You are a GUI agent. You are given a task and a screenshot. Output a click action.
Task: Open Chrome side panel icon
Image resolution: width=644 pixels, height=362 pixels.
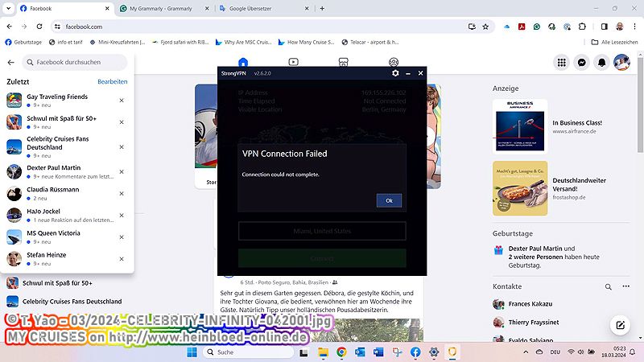click(605, 27)
